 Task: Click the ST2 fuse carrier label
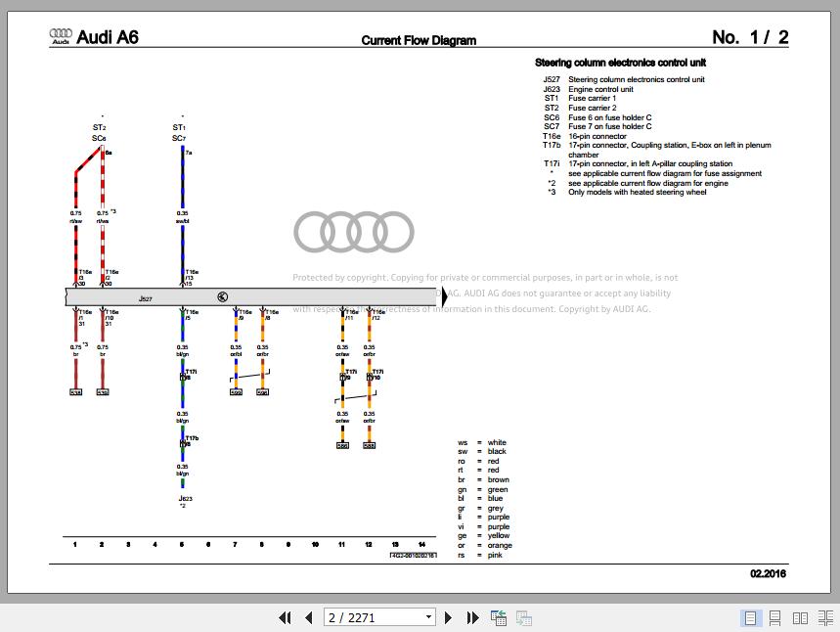click(99, 127)
